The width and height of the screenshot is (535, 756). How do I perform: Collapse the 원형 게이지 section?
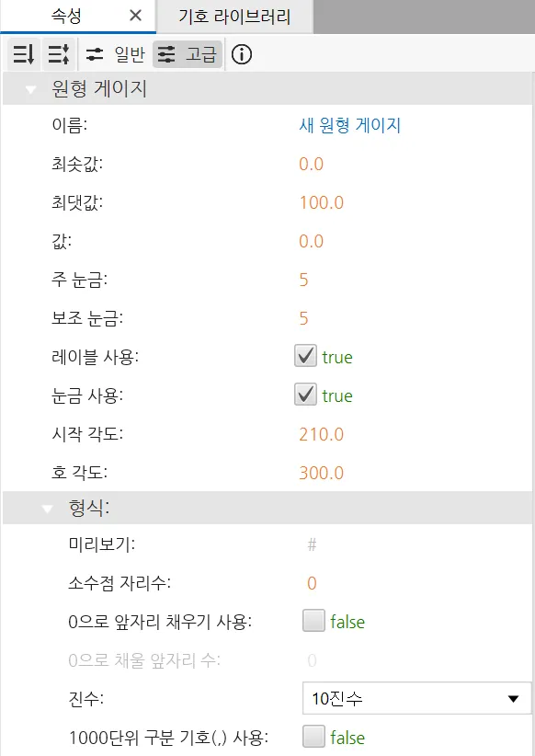pyautogui.click(x=31, y=89)
